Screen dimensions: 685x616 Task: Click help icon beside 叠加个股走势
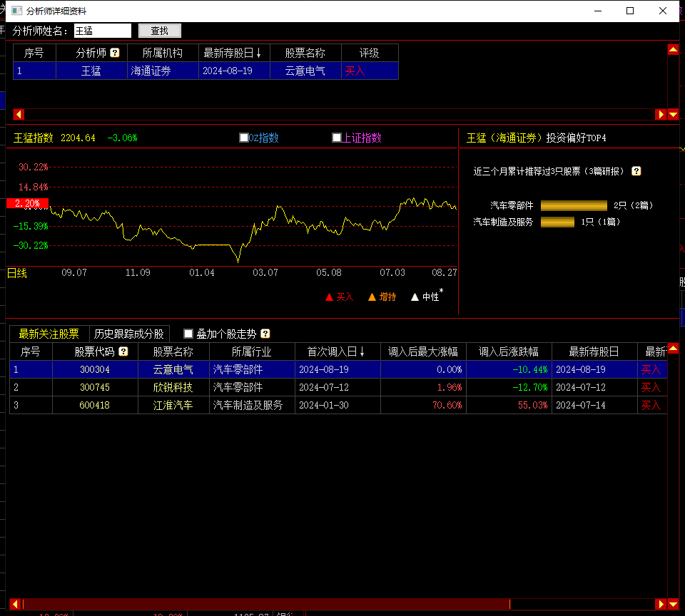click(x=265, y=334)
